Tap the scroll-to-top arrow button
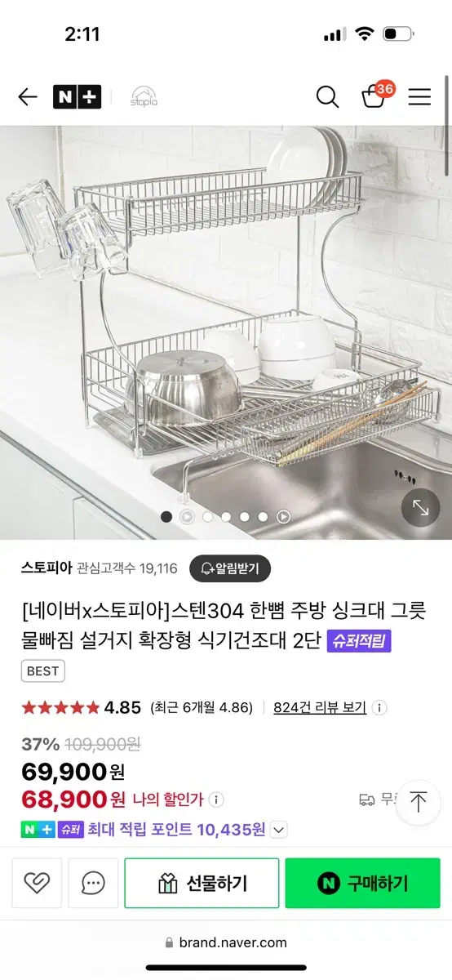Viewport: 452px width, 980px height. [x=419, y=802]
